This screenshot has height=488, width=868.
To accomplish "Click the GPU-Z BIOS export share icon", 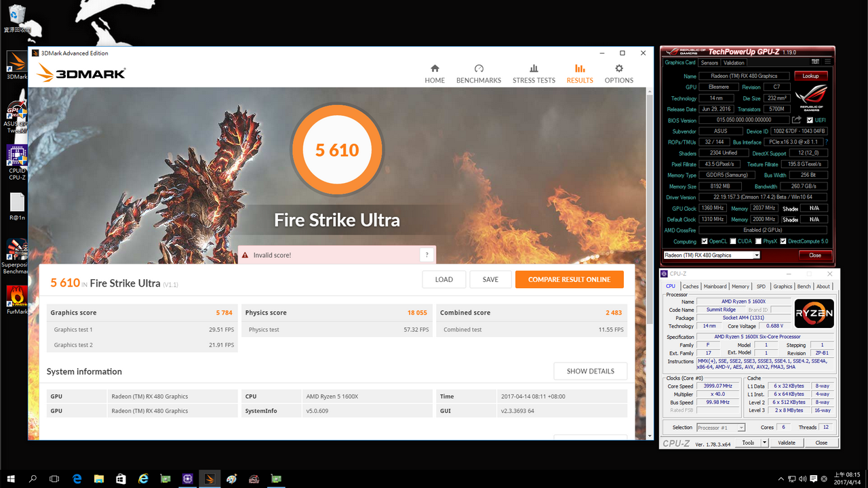I will point(797,120).
